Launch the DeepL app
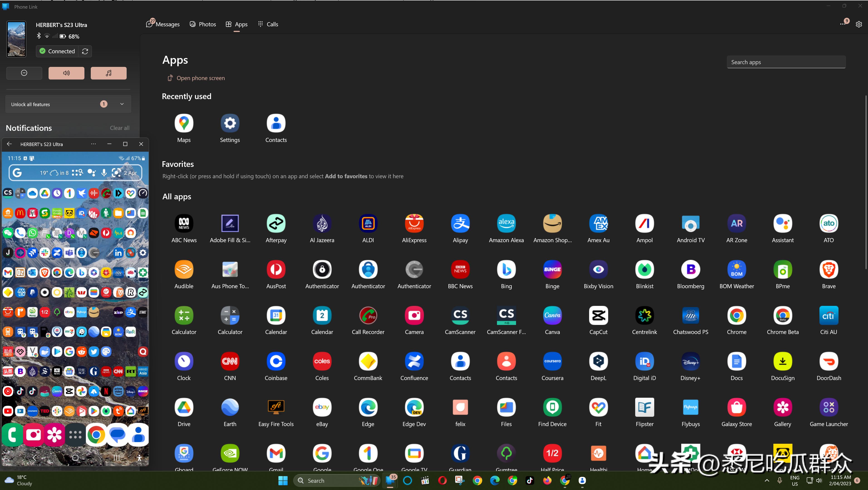 click(x=598, y=361)
